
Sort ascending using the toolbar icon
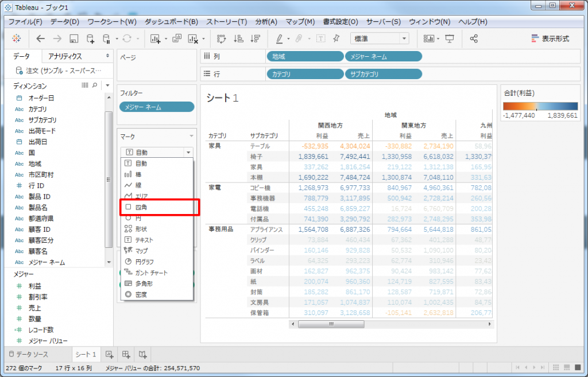click(239, 38)
